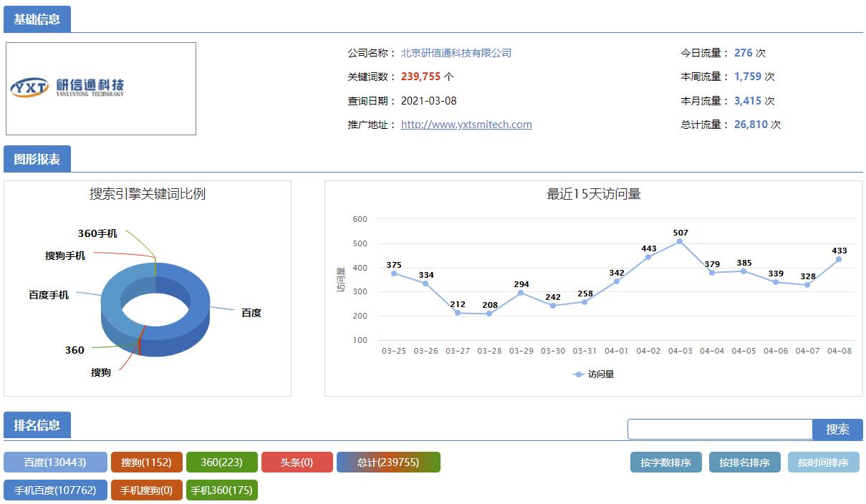
Task: View the 360(223) keyword list
Action: coord(222,462)
